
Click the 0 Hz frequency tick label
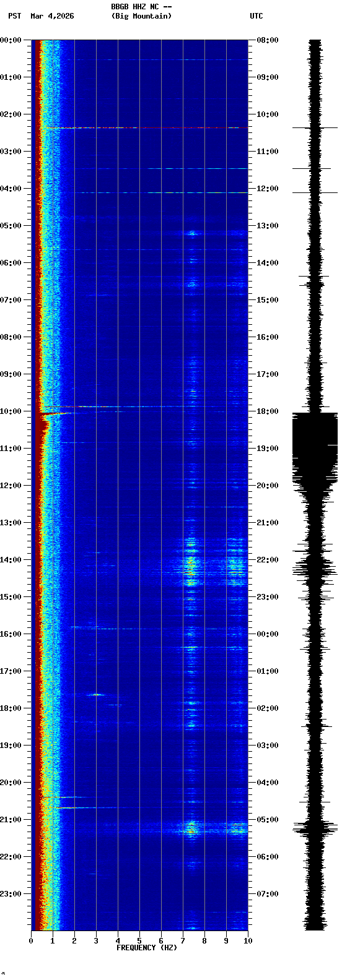pyautogui.click(x=31, y=941)
